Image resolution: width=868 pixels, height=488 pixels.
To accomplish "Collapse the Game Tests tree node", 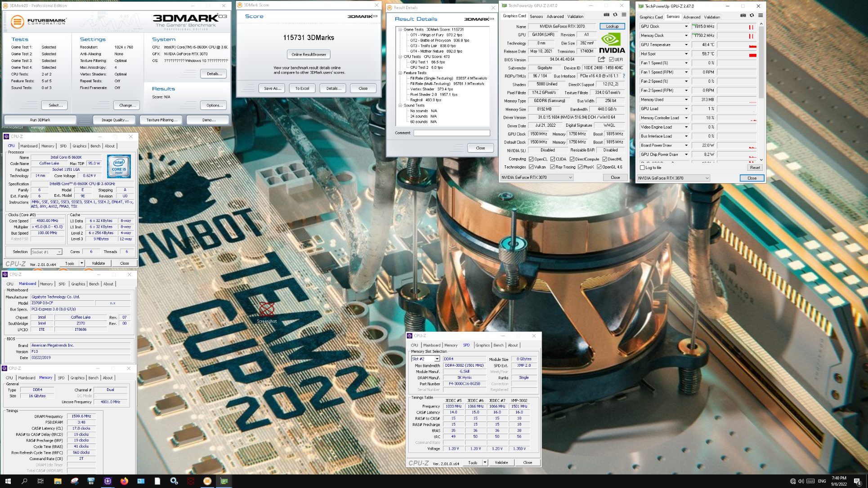I will click(x=400, y=30).
